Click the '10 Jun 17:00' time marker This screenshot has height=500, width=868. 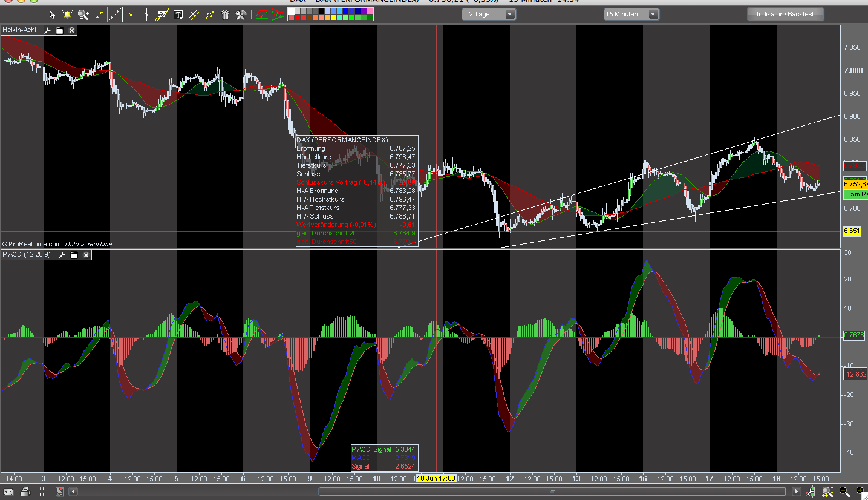437,478
